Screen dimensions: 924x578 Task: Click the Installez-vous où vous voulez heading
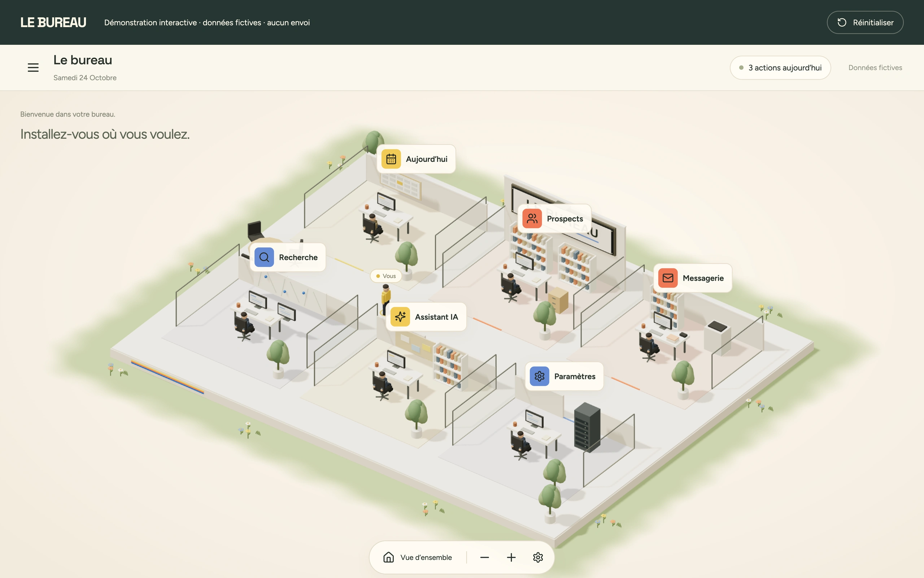point(105,134)
